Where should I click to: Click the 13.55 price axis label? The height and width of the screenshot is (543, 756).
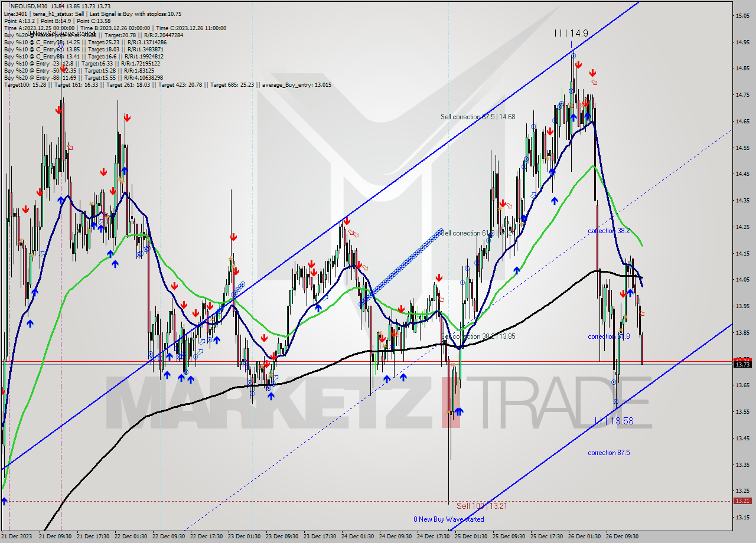[742, 411]
